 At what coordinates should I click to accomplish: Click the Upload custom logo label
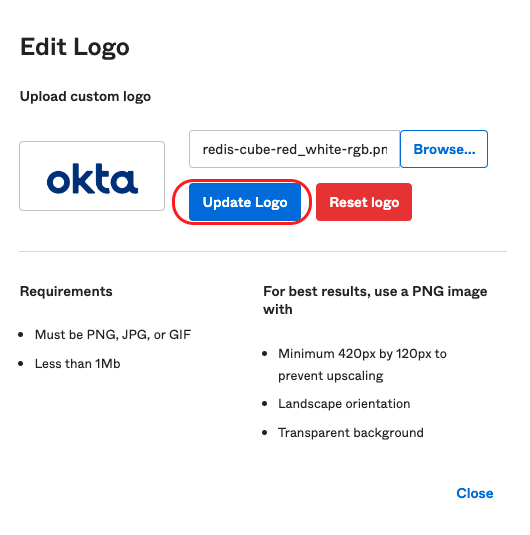[x=85, y=97]
